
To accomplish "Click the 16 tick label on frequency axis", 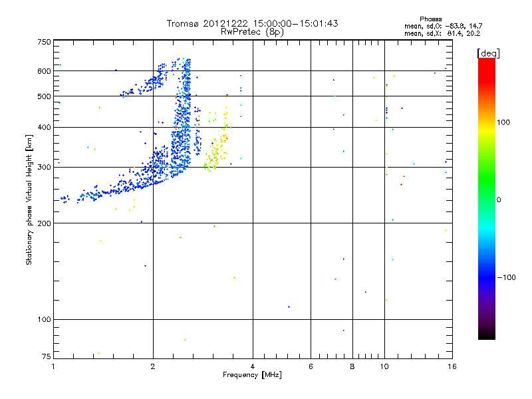I will coord(452,366).
